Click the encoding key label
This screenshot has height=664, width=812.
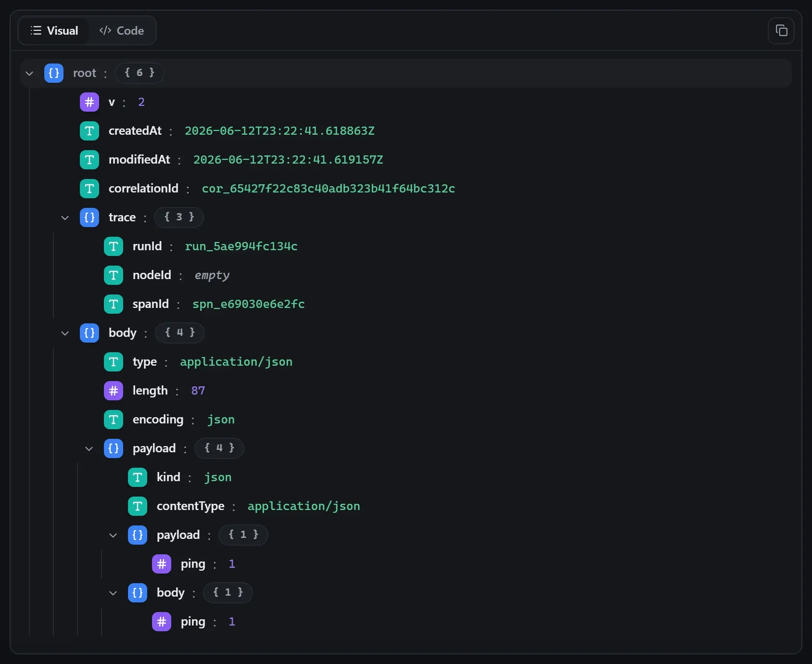coord(158,420)
